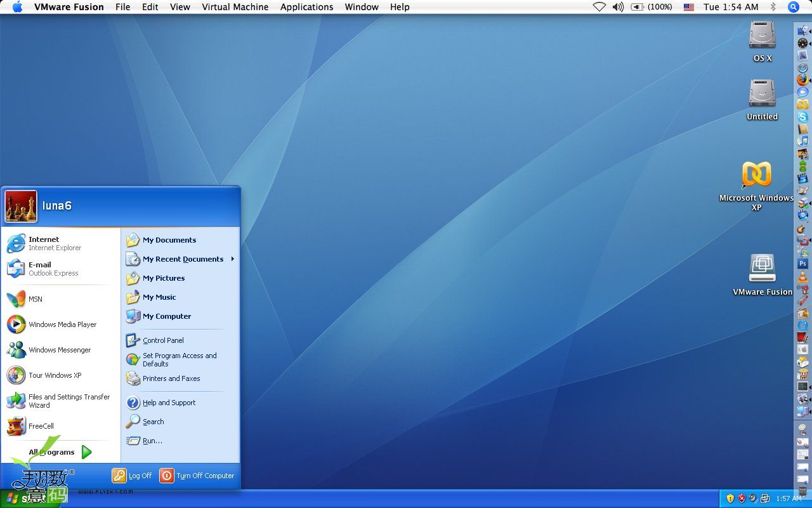Click the Wi-Fi status menu icon
812x508 pixels.
click(599, 7)
